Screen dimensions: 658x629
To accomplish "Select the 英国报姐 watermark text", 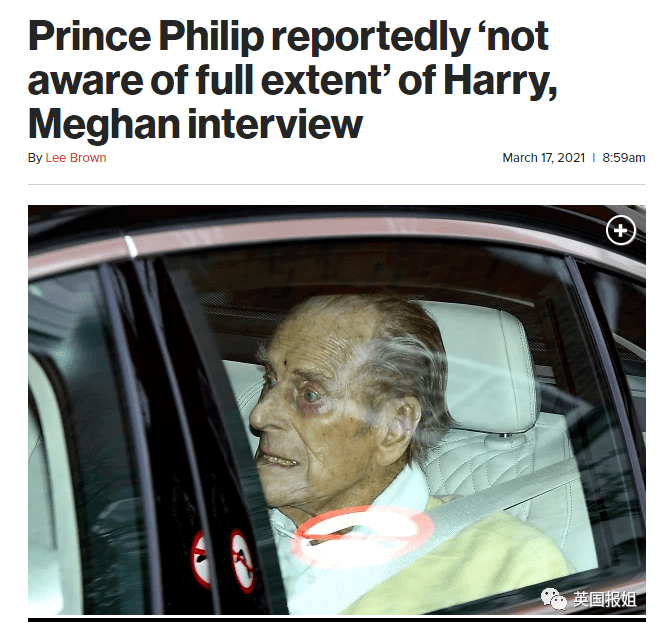I will [605, 599].
